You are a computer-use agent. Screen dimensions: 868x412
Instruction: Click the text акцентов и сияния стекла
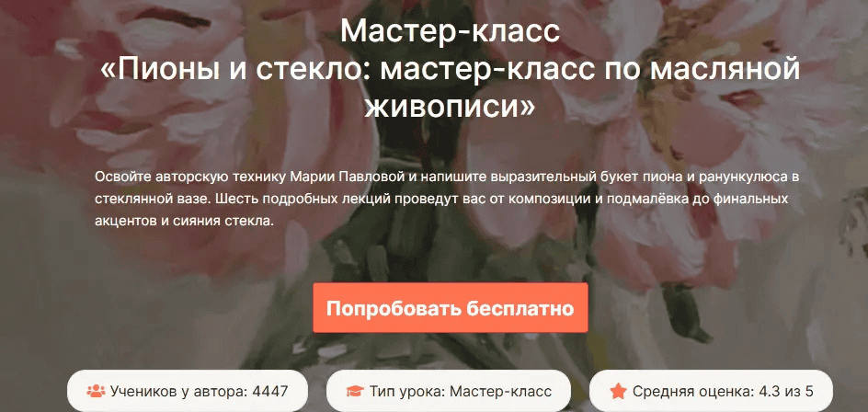(x=184, y=221)
